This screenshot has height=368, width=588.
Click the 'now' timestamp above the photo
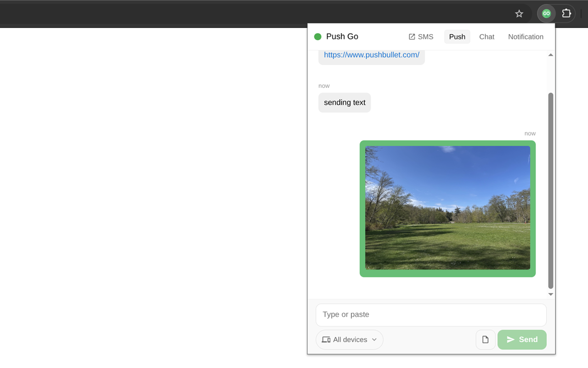(x=530, y=133)
